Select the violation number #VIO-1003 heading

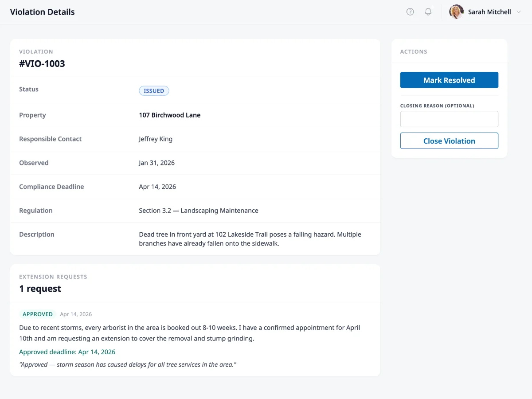[42, 63]
